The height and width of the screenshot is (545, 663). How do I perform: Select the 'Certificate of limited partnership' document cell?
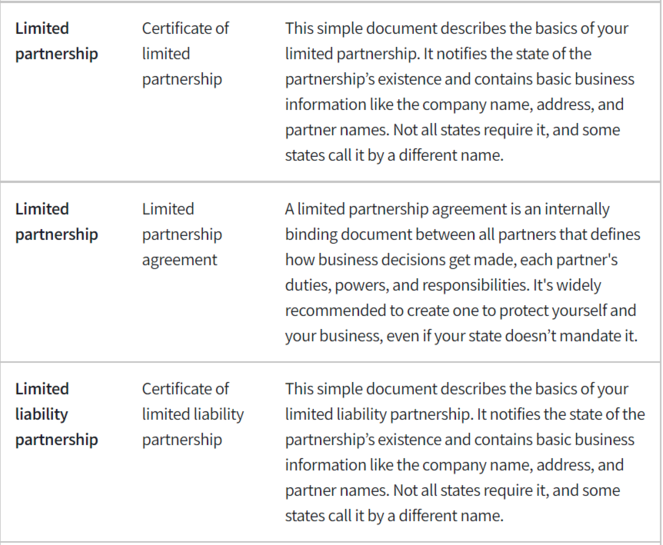tap(185, 54)
